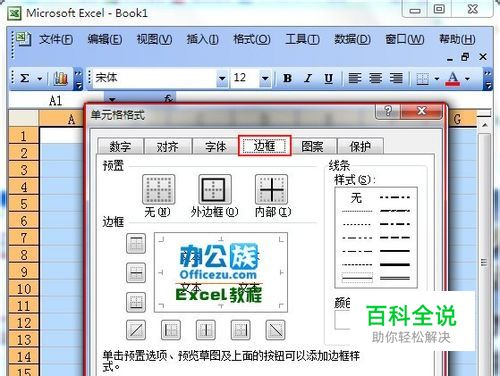Screen dimensions: 500x376
Task: Minimize the workbook window
Action: (x=450, y=58)
